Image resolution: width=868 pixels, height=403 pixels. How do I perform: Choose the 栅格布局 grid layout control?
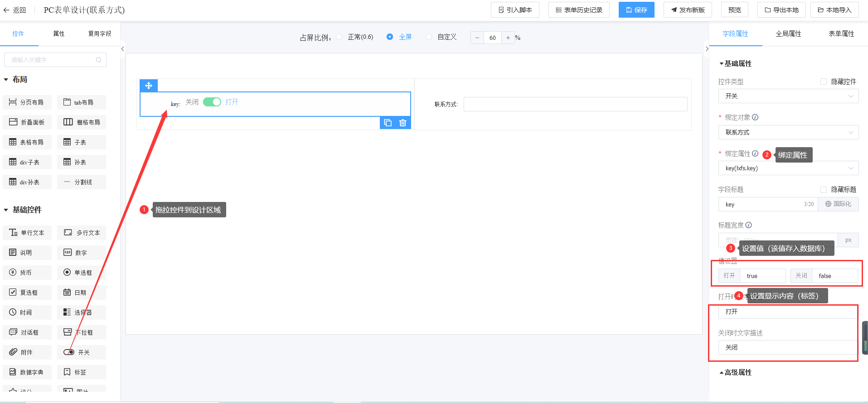(82, 122)
